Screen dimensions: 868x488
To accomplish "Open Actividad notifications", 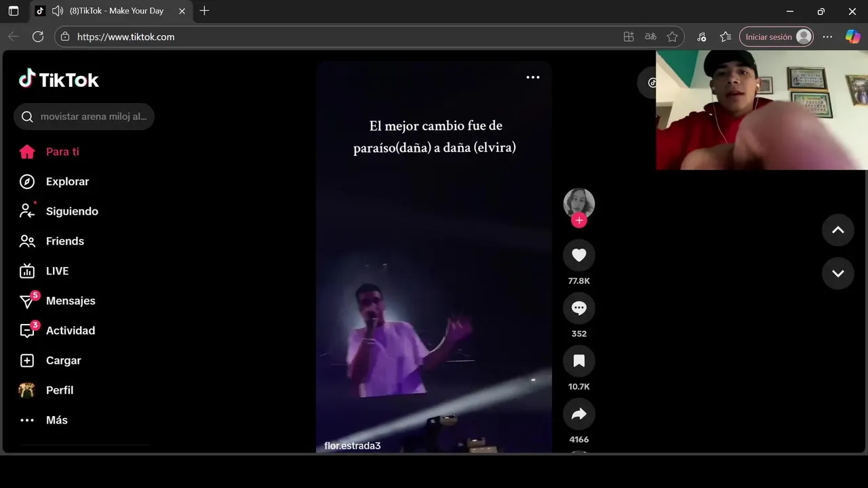I will (x=71, y=331).
